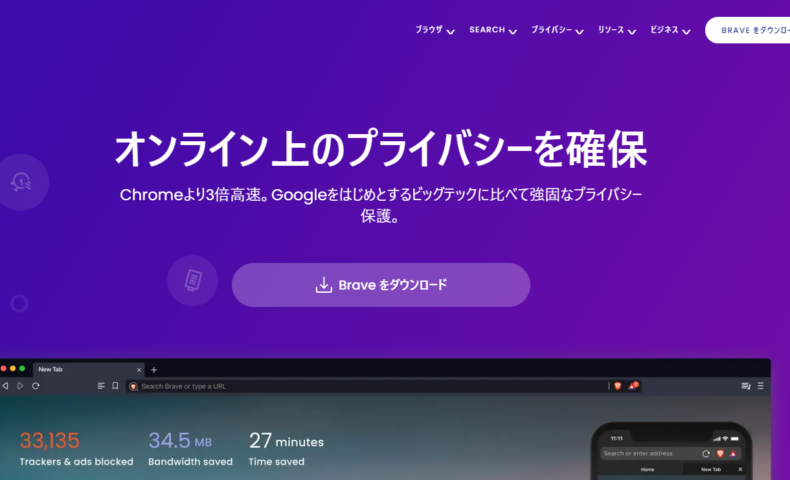
Task: Open the リソース menu item
Action: pyautogui.click(x=616, y=30)
